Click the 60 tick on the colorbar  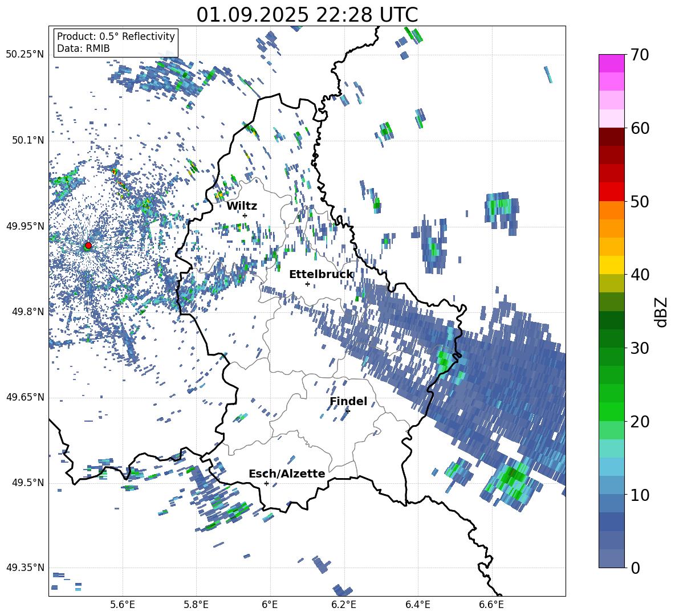(639, 128)
